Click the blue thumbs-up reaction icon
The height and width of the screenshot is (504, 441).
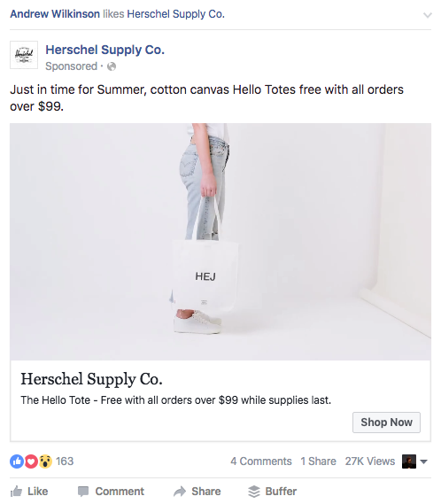17,461
